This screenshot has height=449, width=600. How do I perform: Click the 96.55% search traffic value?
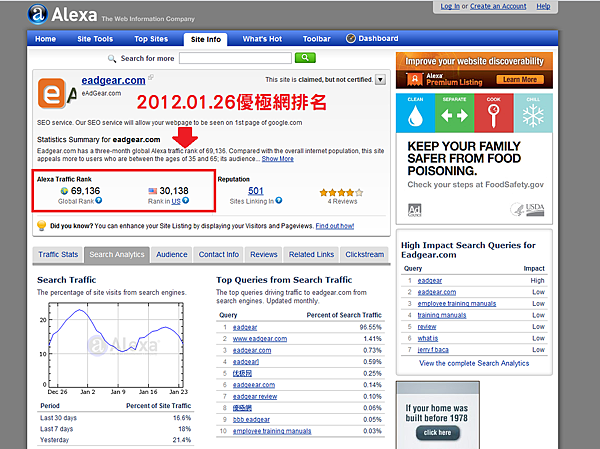tap(370, 327)
